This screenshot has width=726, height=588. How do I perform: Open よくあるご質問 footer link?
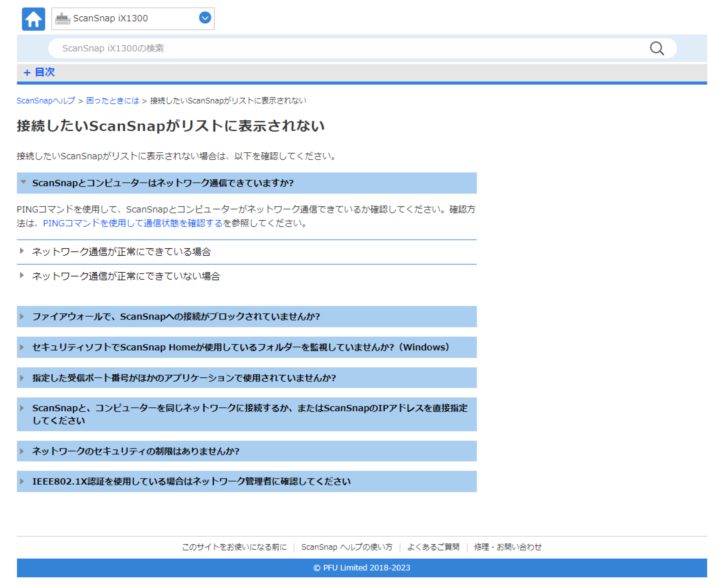[x=433, y=547]
